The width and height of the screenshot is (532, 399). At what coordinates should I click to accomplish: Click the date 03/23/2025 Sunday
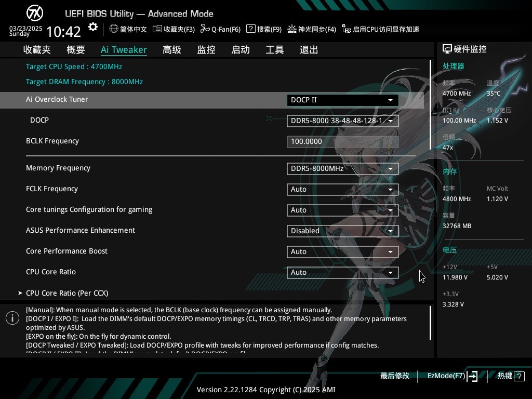pyautogui.click(x=26, y=31)
